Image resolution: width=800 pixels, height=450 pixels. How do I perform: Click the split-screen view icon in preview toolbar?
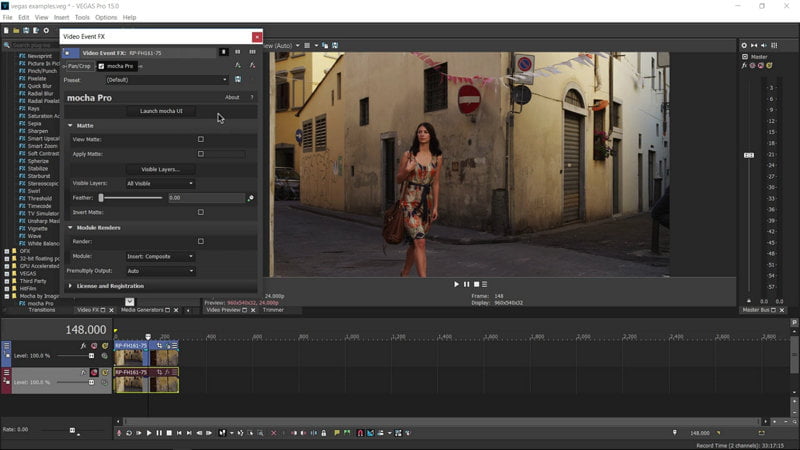(x=307, y=45)
